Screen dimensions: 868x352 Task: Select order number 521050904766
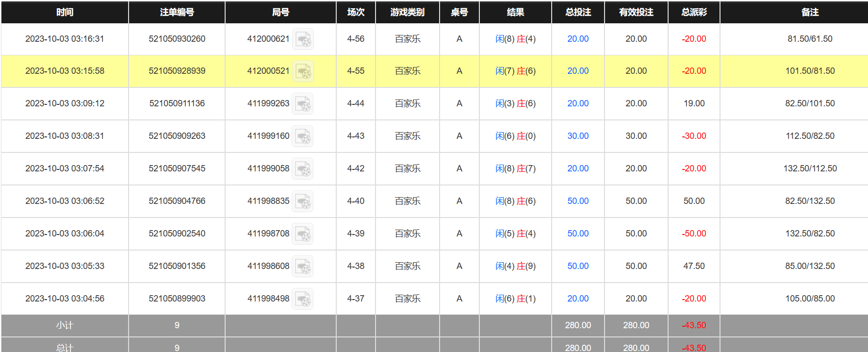pyautogui.click(x=177, y=201)
